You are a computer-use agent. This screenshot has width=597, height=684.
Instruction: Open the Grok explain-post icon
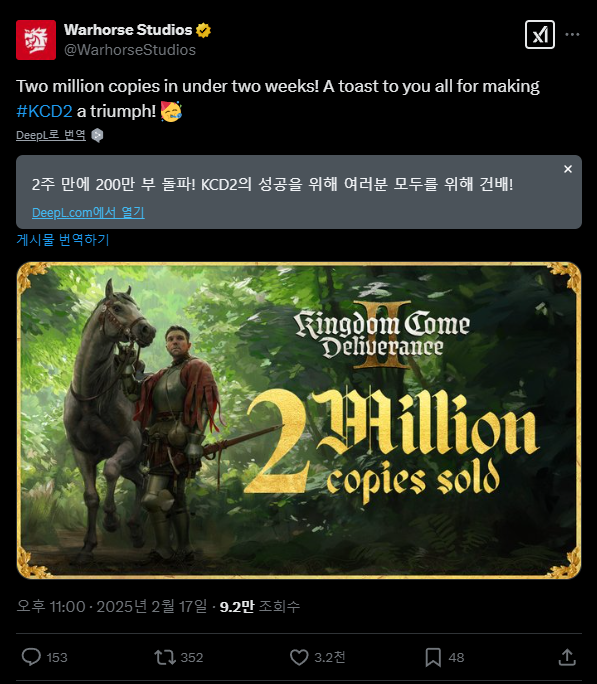[540, 34]
